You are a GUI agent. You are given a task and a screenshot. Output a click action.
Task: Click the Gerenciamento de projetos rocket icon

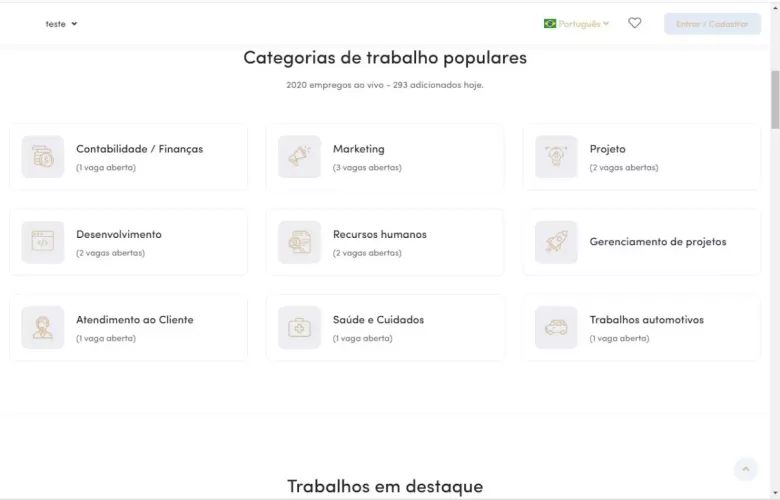tap(556, 242)
